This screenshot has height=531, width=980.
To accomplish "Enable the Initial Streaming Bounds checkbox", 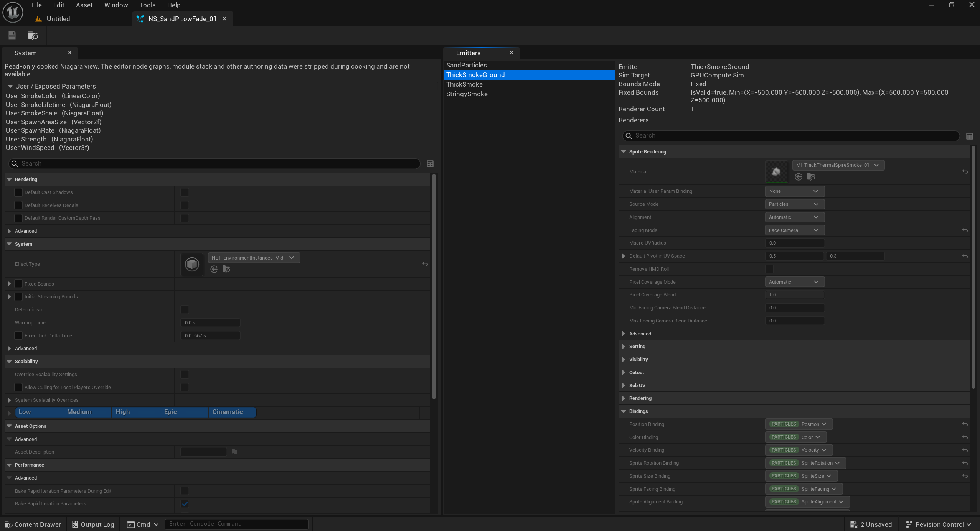I will point(18,297).
